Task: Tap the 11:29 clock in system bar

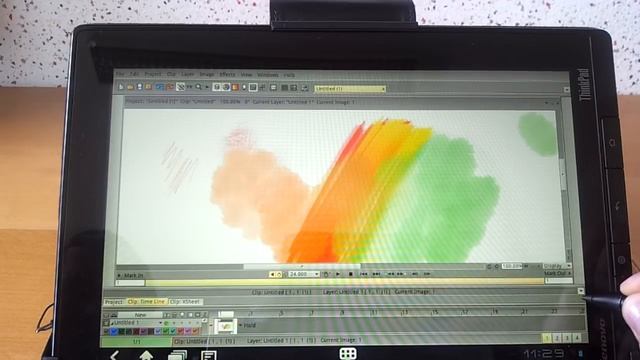Action: (x=544, y=353)
